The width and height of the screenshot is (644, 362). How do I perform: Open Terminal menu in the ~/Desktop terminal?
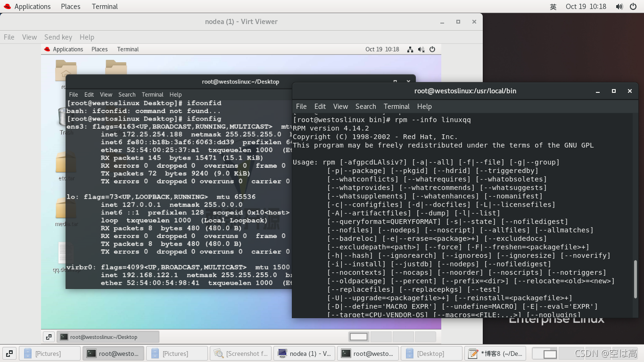(152, 94)
